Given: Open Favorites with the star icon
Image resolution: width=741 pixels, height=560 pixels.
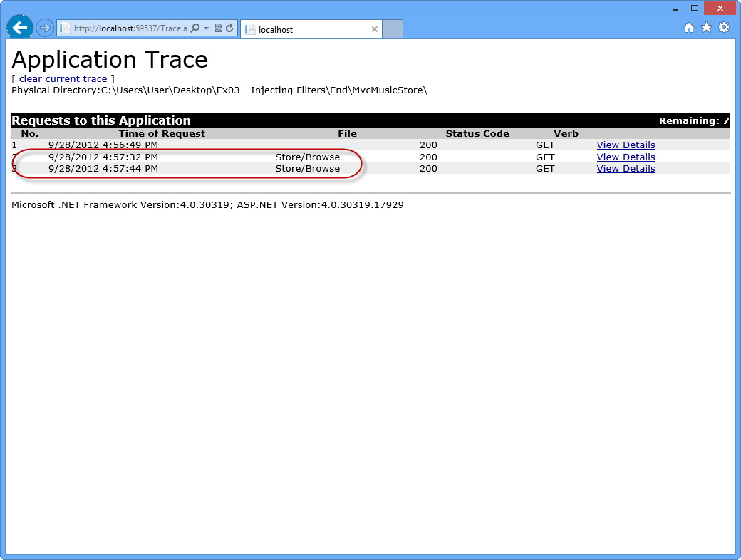Looking at the screenshot, I should tap(706, 26).
